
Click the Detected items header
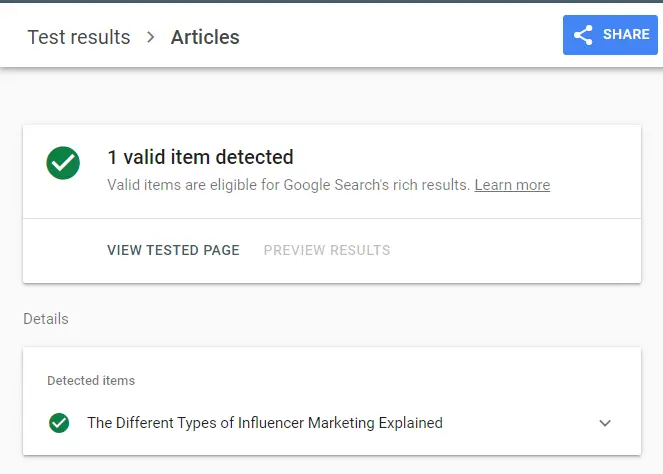pos(91,381)
